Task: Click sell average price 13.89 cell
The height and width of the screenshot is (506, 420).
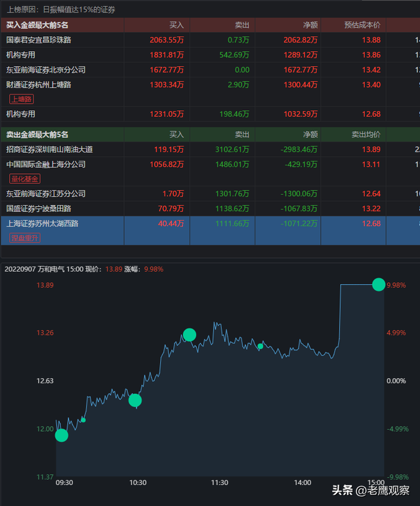Action: pyautogui.click(x=371, y=150)
